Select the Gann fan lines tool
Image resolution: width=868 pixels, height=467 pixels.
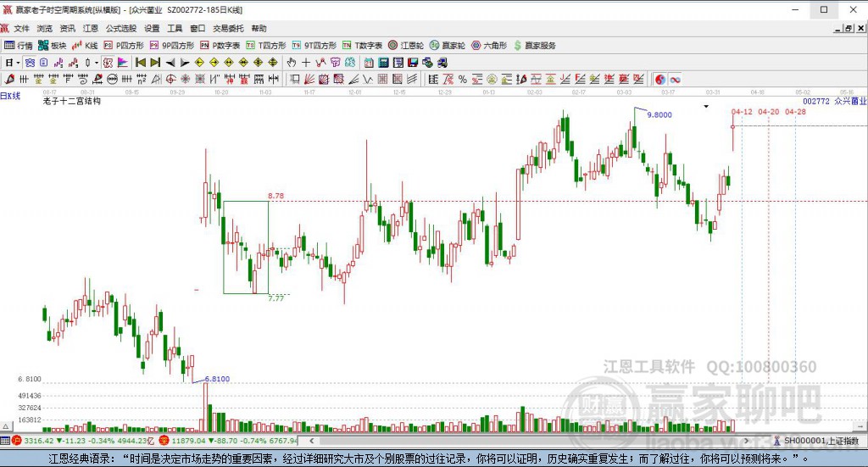click(309, 80)
